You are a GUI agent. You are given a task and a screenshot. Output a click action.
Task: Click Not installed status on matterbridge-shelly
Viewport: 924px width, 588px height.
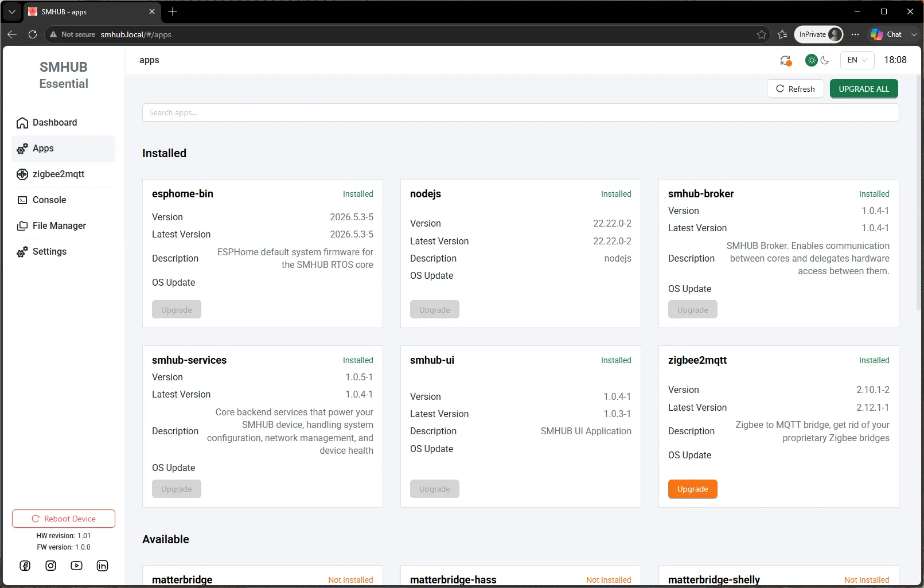tap(867, 580)
